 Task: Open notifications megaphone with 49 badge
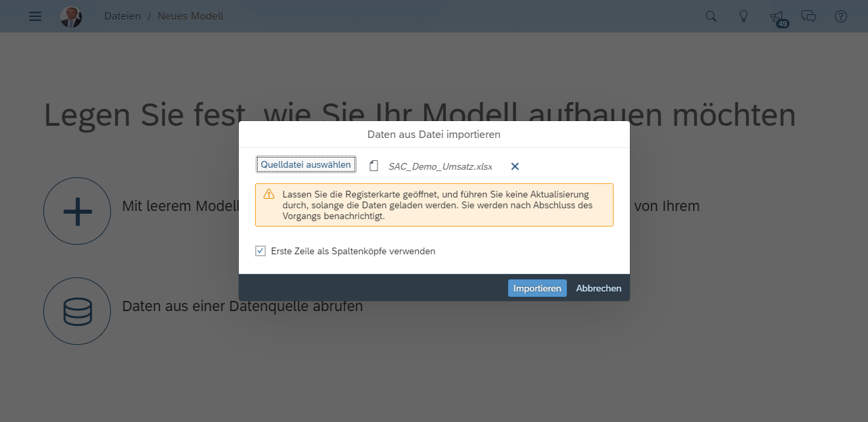pyautogui.click(x=777, y=17)
